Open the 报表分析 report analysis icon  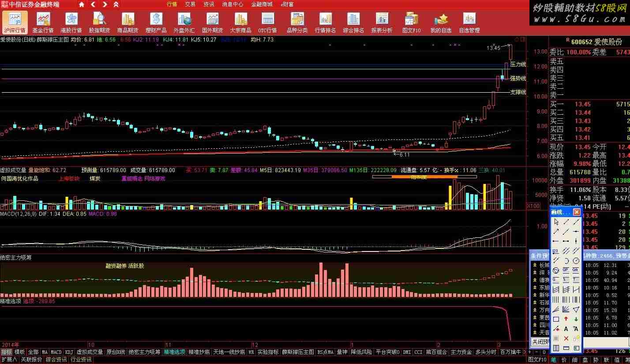click(382, 23)
